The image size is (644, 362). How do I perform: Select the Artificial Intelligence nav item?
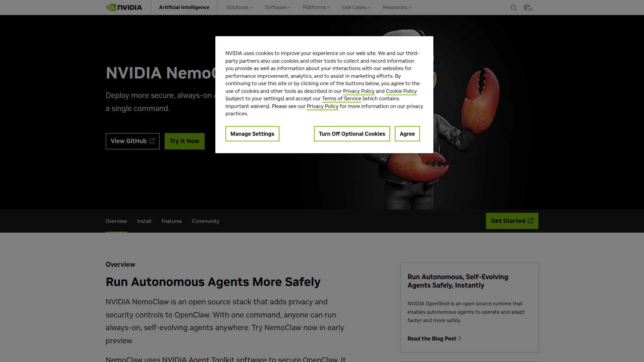coord(184,7)
